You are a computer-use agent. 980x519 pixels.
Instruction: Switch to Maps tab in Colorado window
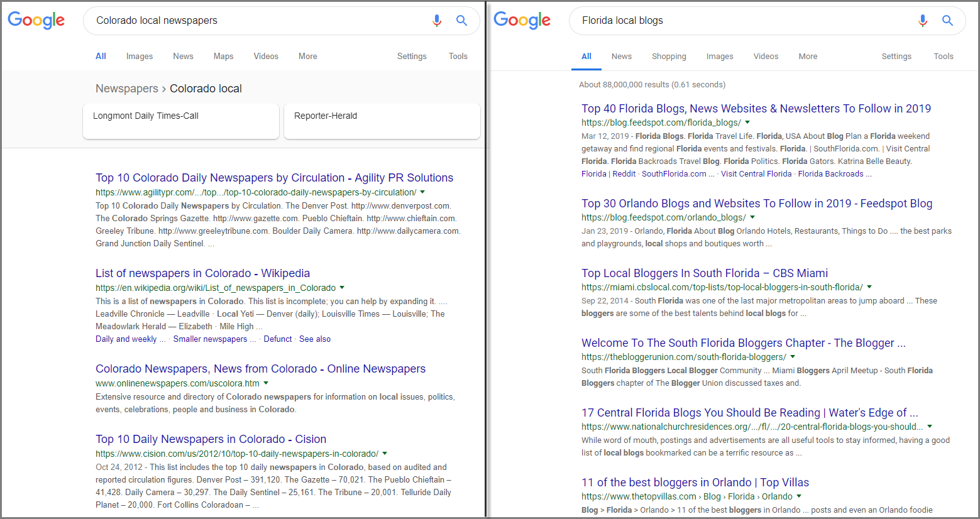[223, 56]
